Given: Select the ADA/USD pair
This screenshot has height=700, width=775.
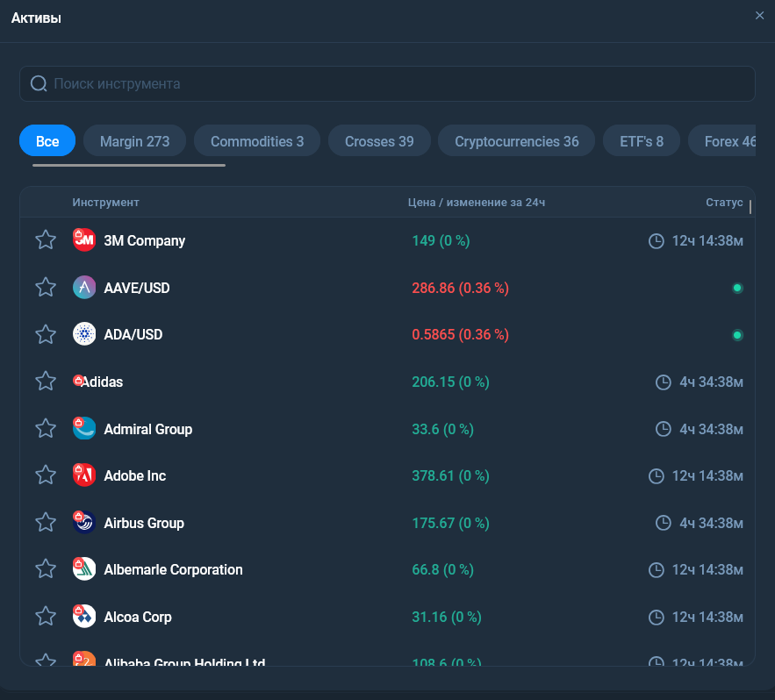Looking at the screenshot, I should [133, 334].
